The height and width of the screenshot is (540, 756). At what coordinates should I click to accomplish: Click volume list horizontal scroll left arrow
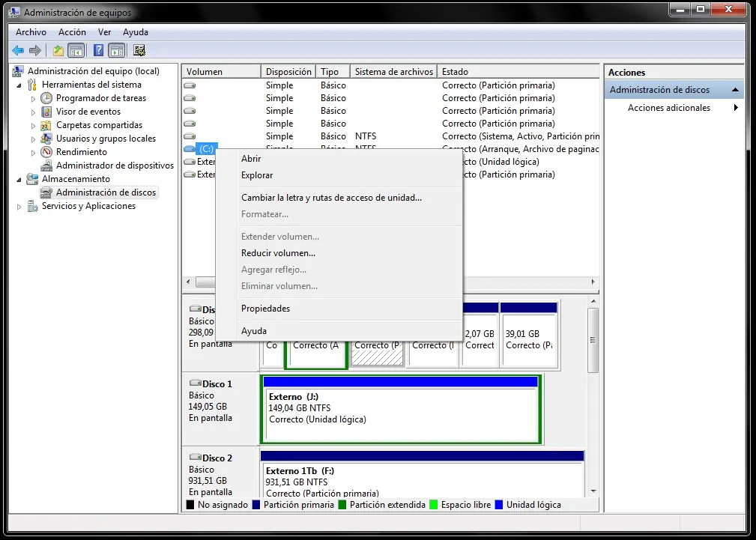point(188,282)
